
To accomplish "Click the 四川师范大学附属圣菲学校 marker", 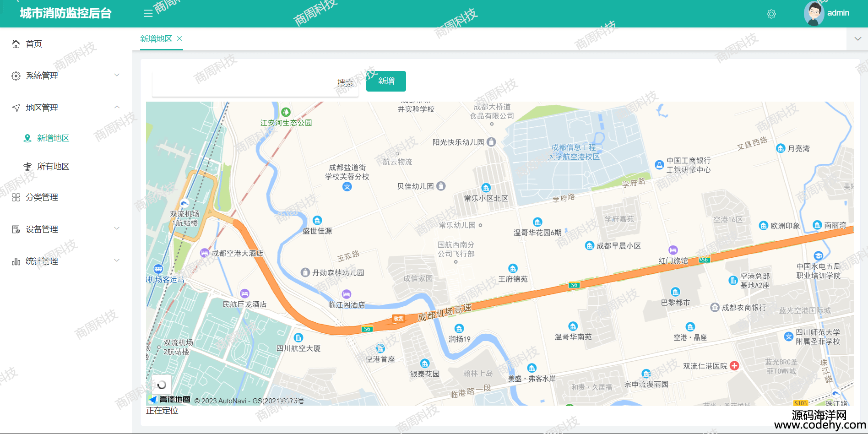I will click(x=788, y=336).
